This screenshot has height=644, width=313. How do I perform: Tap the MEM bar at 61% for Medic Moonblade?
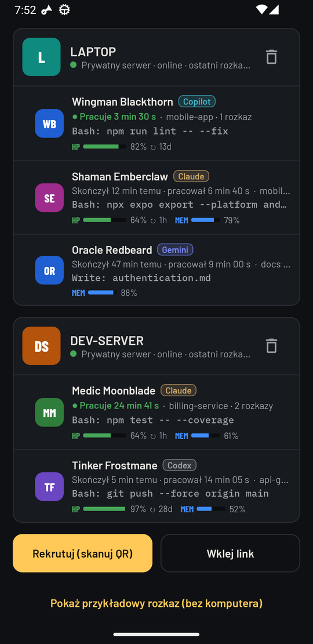(x=206, y=436)
